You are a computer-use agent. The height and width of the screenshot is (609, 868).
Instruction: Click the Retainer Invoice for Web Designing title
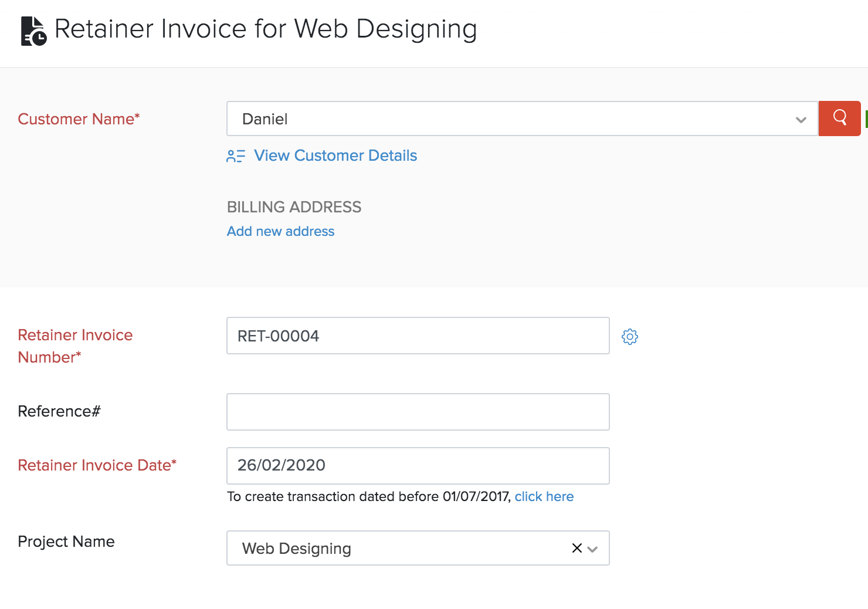[x=265, y=28]
